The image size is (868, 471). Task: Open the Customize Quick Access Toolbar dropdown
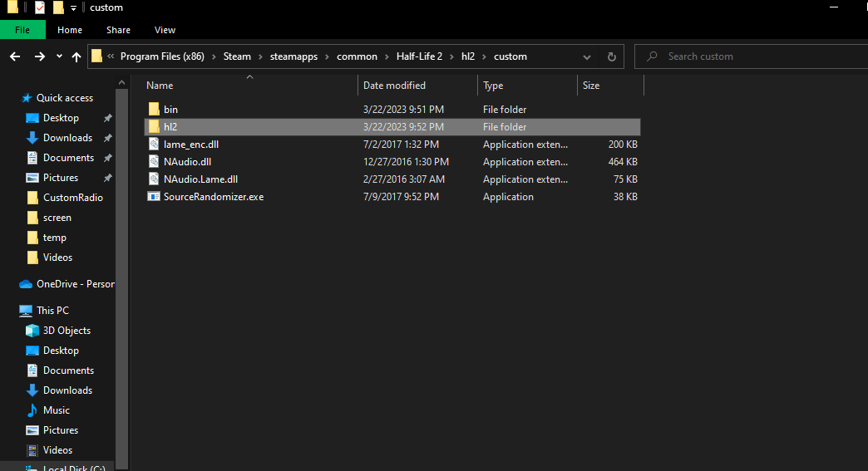coord(73,8)
